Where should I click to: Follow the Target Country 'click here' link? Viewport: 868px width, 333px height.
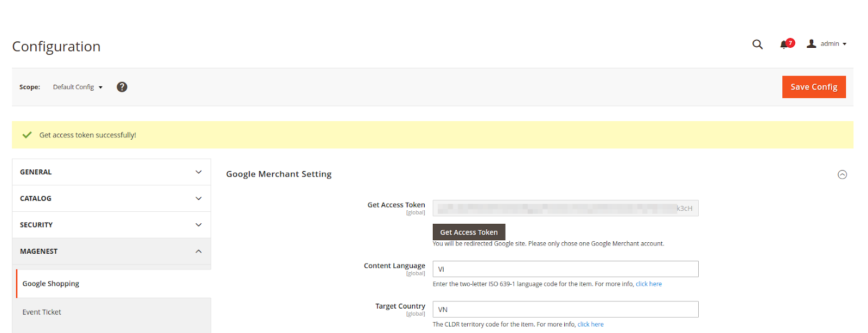[590, 324]
